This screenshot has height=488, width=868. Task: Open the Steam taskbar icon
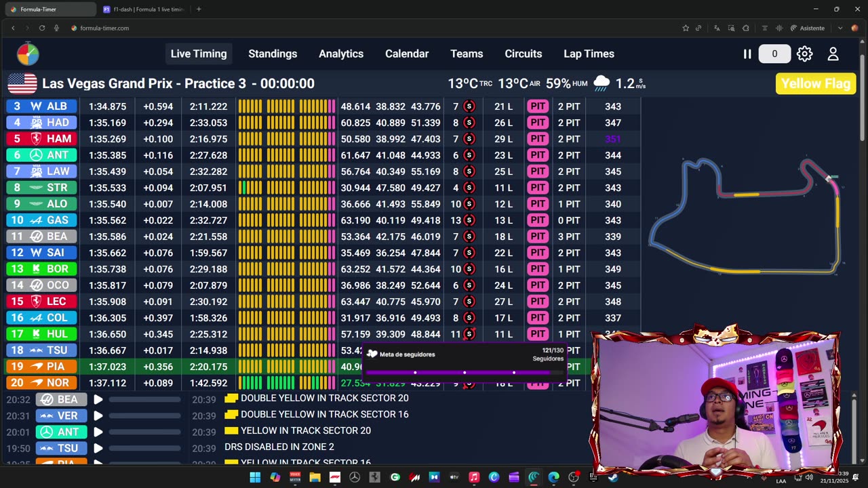pyautogui.click(x=613, y=477)
